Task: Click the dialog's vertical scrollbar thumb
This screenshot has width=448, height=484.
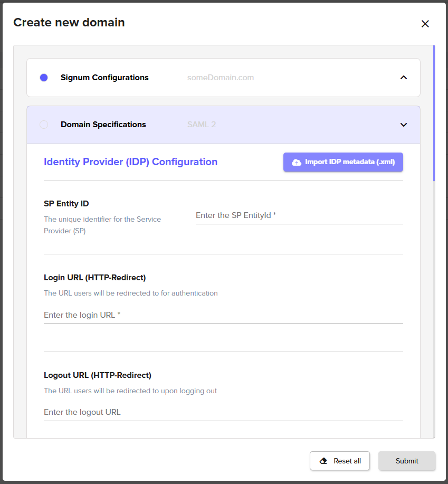Action: click(434, 113)
